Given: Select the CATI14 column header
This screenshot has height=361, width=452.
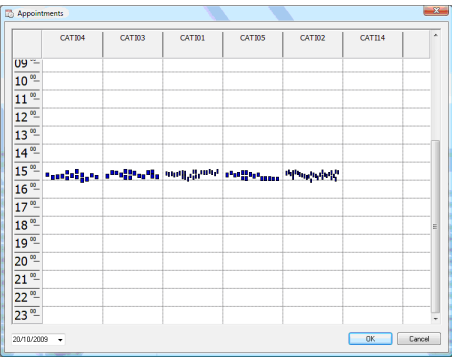Looking at the screenshot, I should pyautogui.click(x=373, y=44).
